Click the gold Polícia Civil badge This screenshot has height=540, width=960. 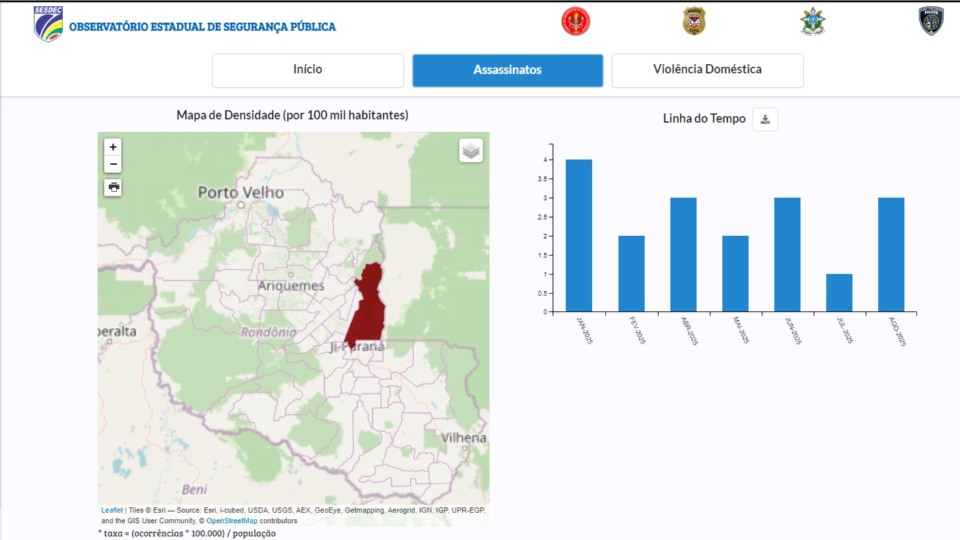694,21
